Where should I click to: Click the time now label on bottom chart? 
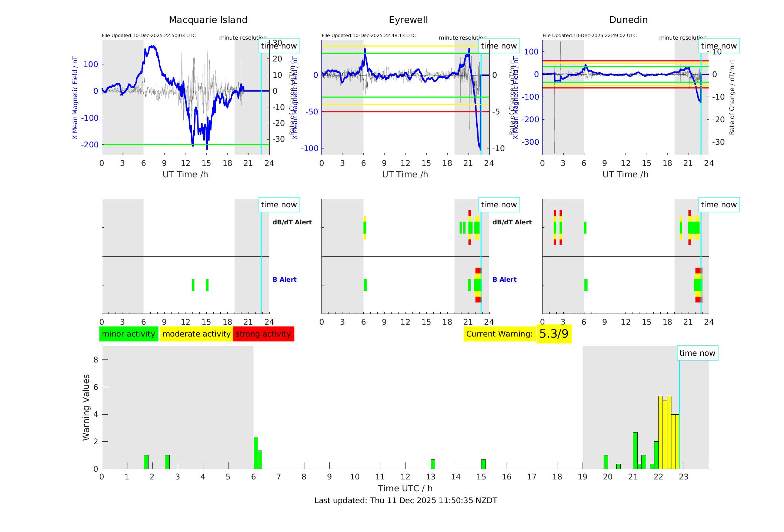(x=697, y=353)
